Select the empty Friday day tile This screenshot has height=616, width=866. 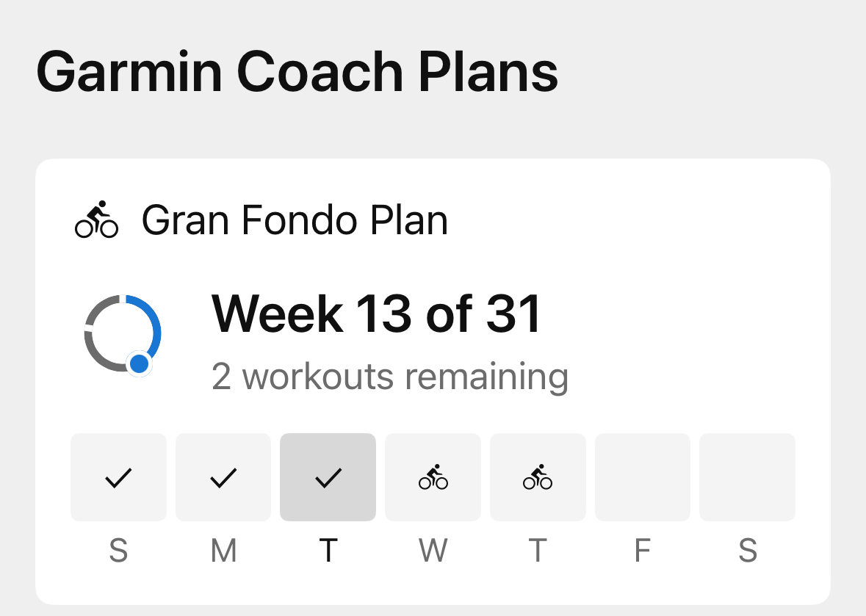642,477
